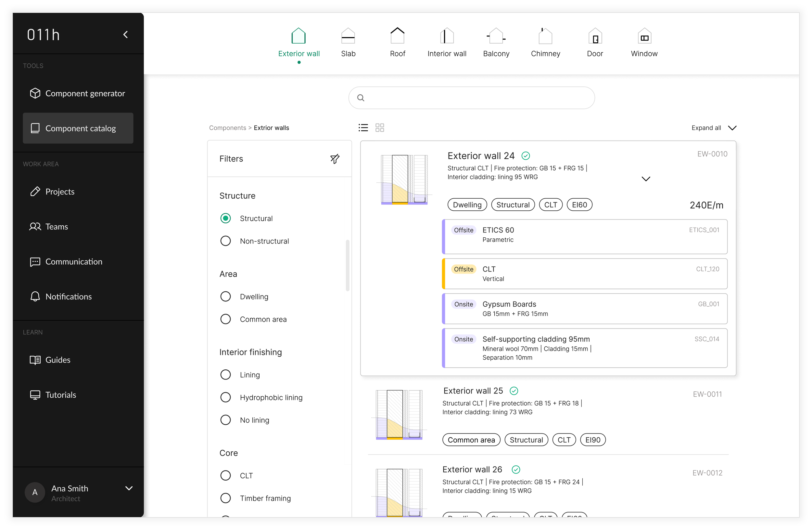
Task: Select the Dwelling area filter
Action: pyautogui.click(x=225, y=297)
